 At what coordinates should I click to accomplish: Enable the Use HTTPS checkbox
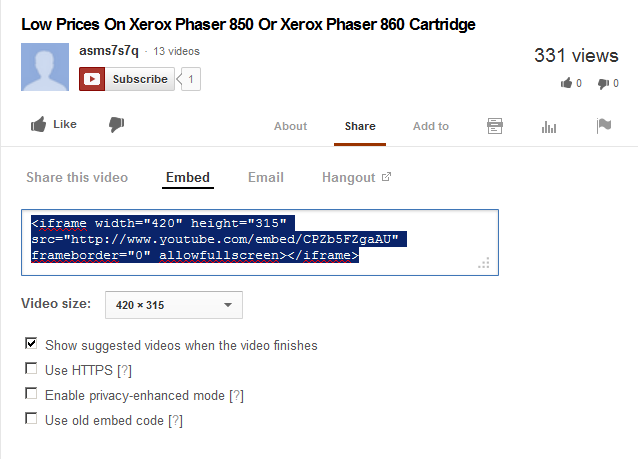pyautogui.click(x=31, y=369)
